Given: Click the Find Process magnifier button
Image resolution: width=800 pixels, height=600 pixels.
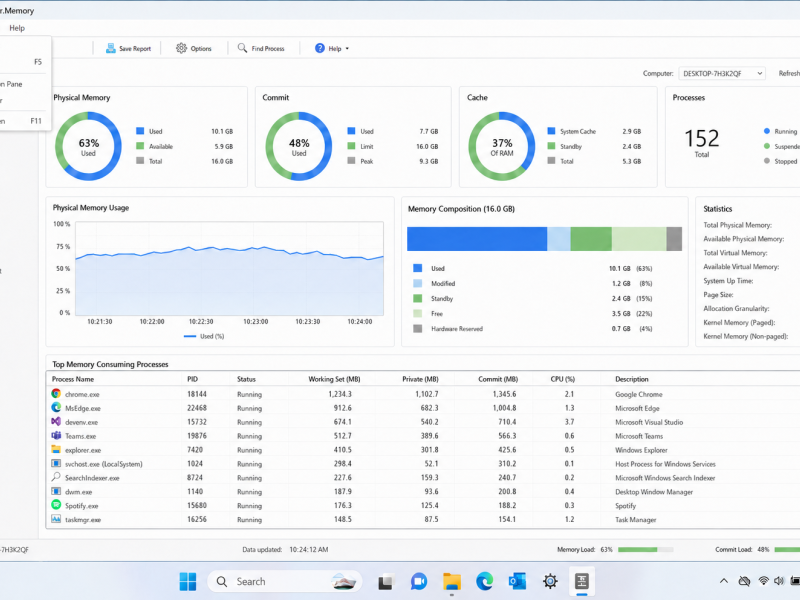Looking at the screenshot, I should tap(261, 48).
